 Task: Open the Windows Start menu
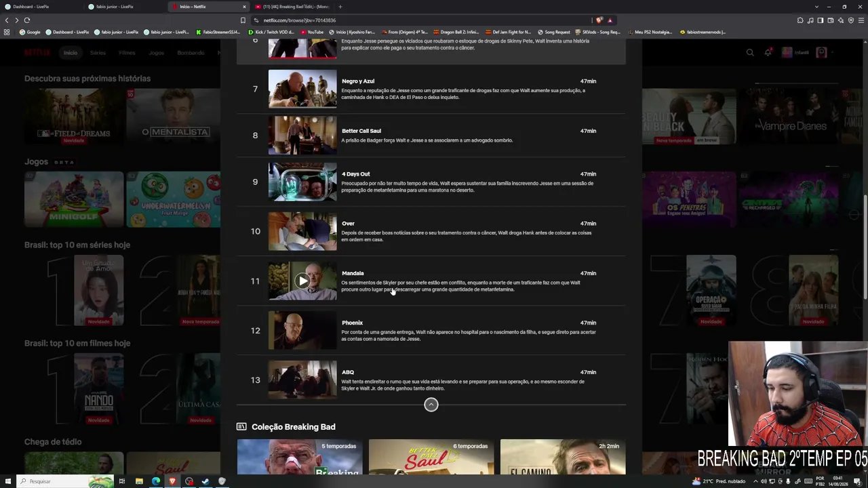[x=7, y=481]
